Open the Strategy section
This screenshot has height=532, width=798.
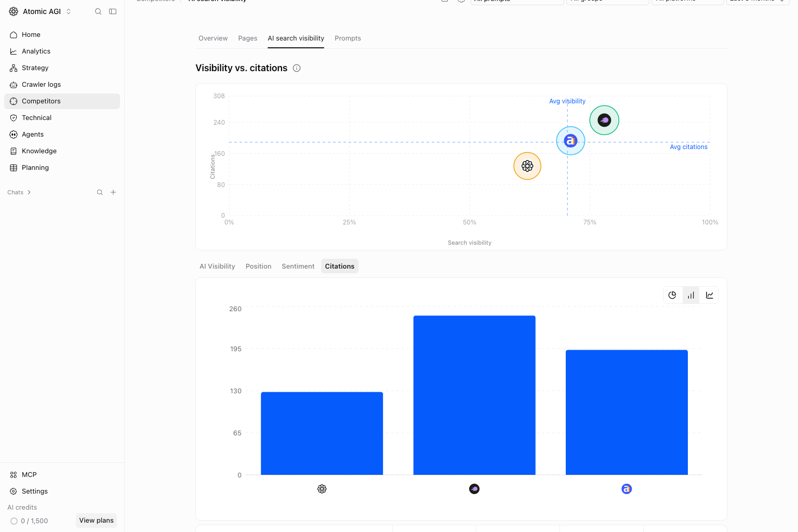click(x=62, y=68)
